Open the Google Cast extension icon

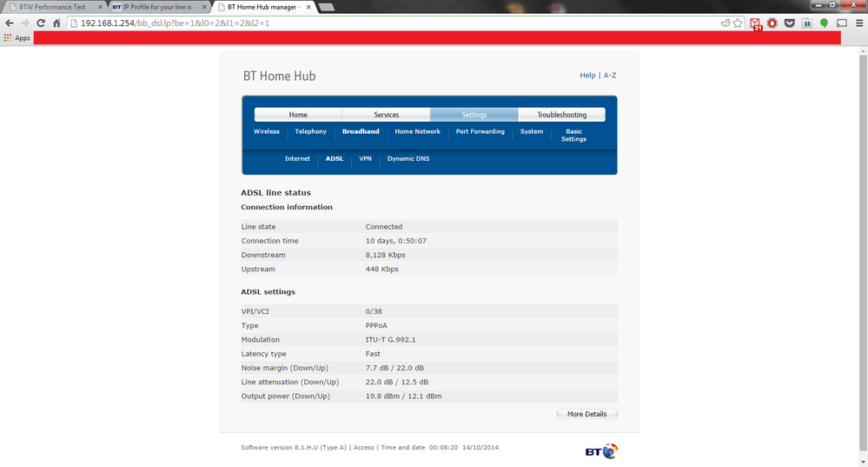tap(842, 23)
